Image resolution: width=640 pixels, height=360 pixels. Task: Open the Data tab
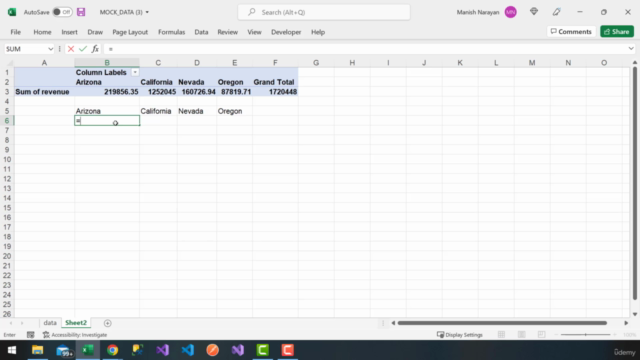(201, 32)
